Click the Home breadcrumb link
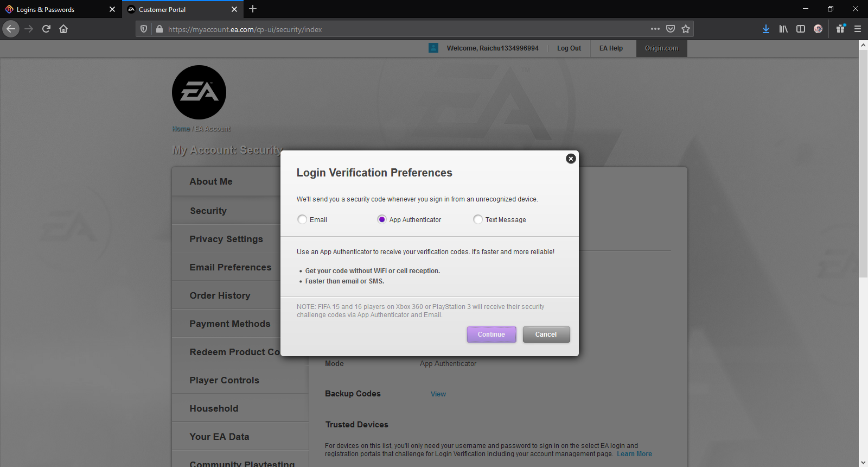 tap(181, 129)
